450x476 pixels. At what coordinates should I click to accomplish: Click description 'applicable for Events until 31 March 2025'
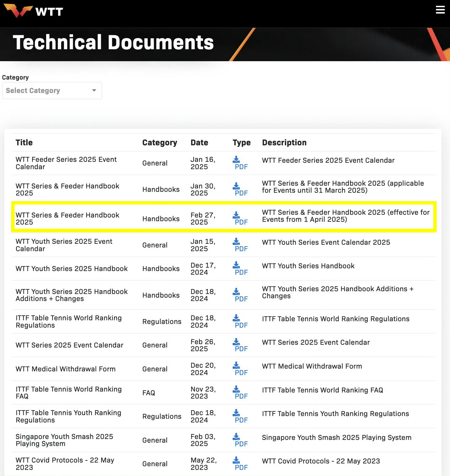[343, 187]
